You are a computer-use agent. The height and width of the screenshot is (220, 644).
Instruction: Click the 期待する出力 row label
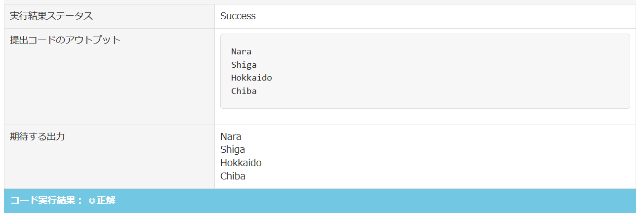click(x=38, y=136)
